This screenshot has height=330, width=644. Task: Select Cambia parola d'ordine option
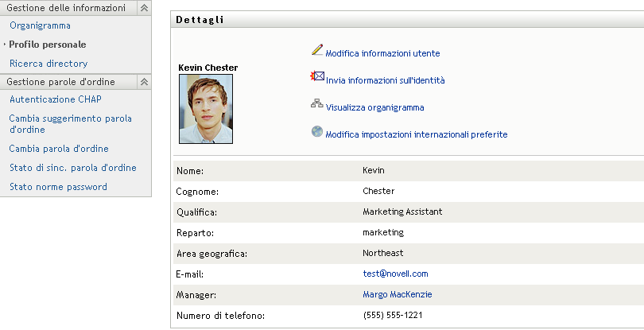coord(59,149)
